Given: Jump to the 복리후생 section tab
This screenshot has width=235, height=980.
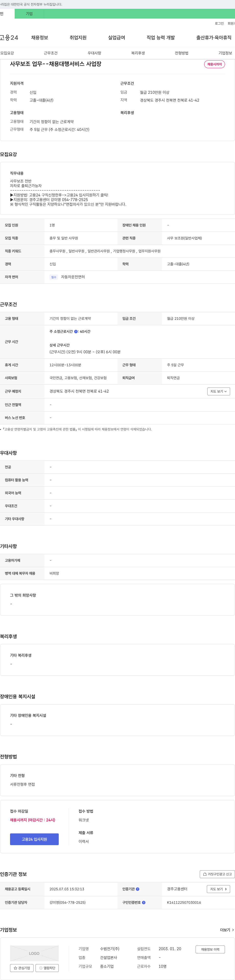Looking at the screenshot, I should pyautogui.click(x=138, y=53).
